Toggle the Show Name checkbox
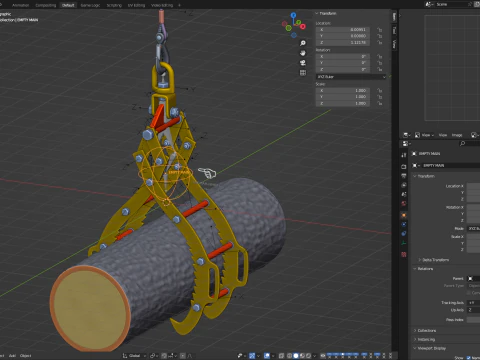This screenshot has height=360, width=480. point(469,358)
